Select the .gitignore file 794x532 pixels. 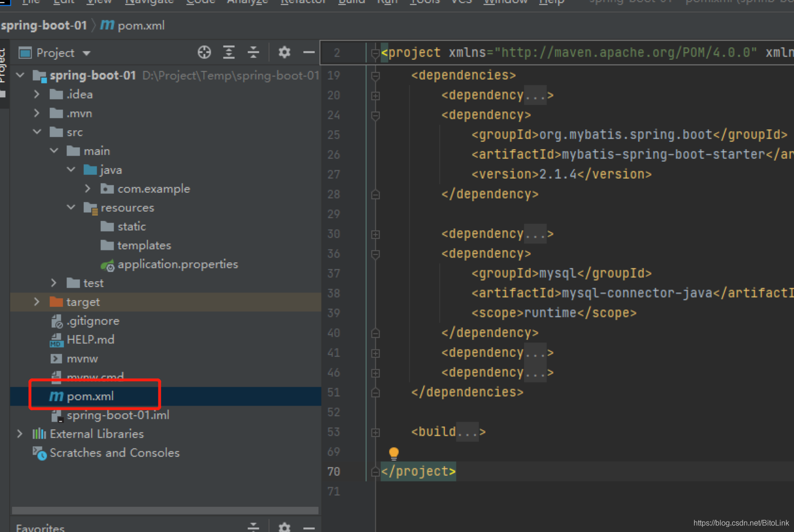tap(93, 321)
